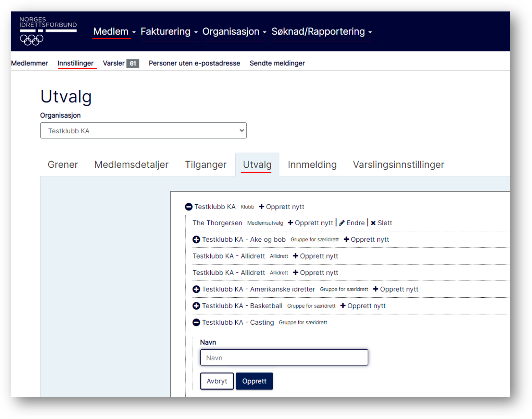This screenshot has height=419, width=532.
Task: Open Organisasjon dropdown showing Testklubb KA
Action: (143, 131)
